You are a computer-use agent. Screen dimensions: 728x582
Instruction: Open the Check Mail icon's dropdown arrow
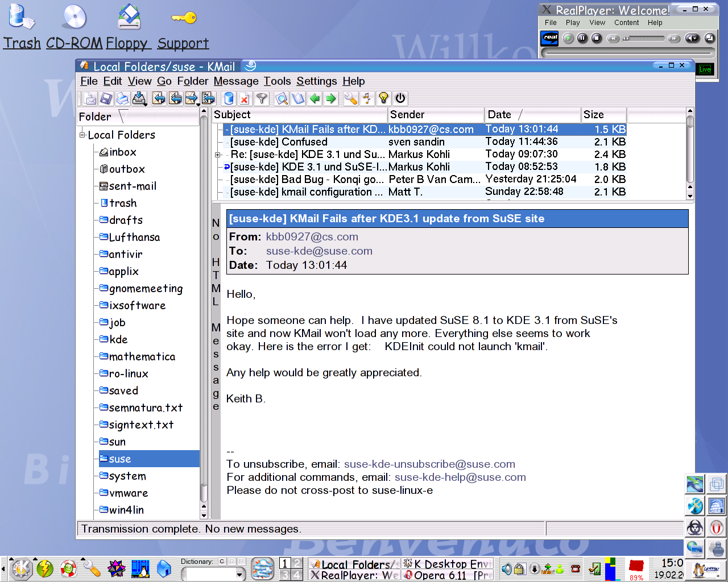pyautogui.click(x=146, y=105)
